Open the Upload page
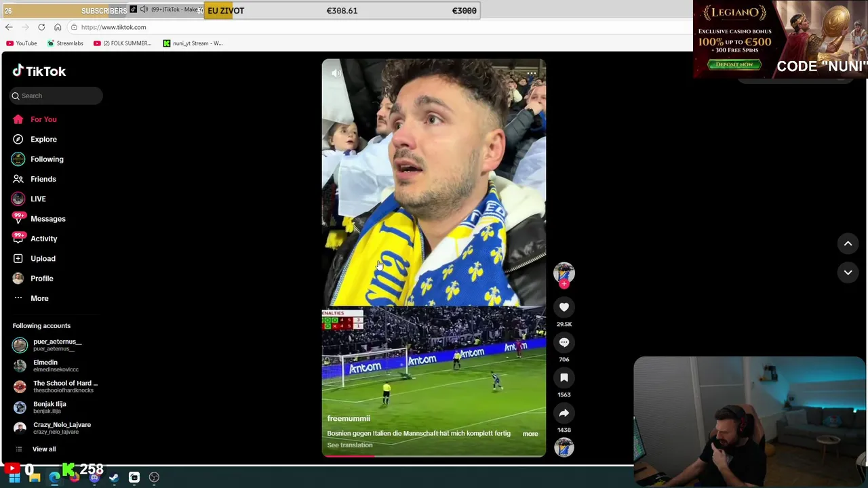The width and height of the screenshot is (868, 488). [x=34, y=258]
